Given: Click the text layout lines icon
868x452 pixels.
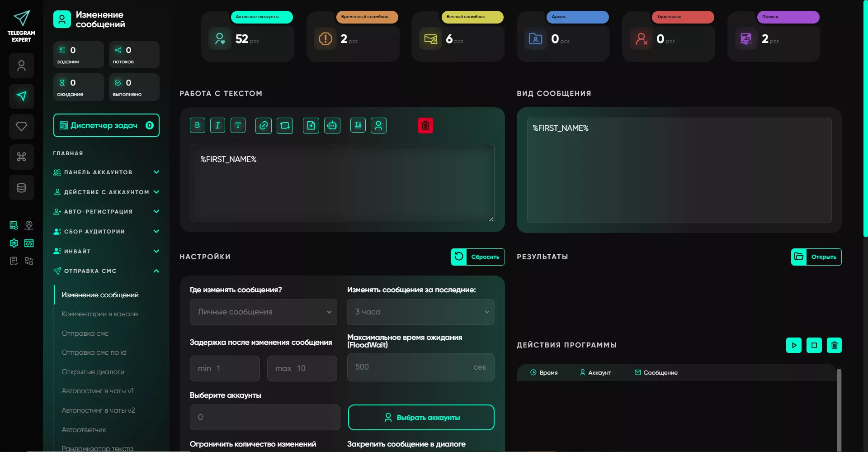Looking at the screenshot, I should coord(358,125).
